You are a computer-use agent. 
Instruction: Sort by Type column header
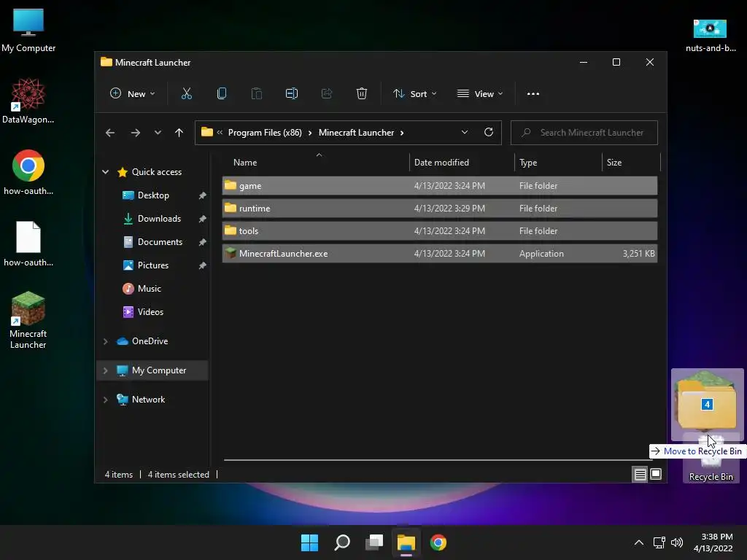click(558, 163)
